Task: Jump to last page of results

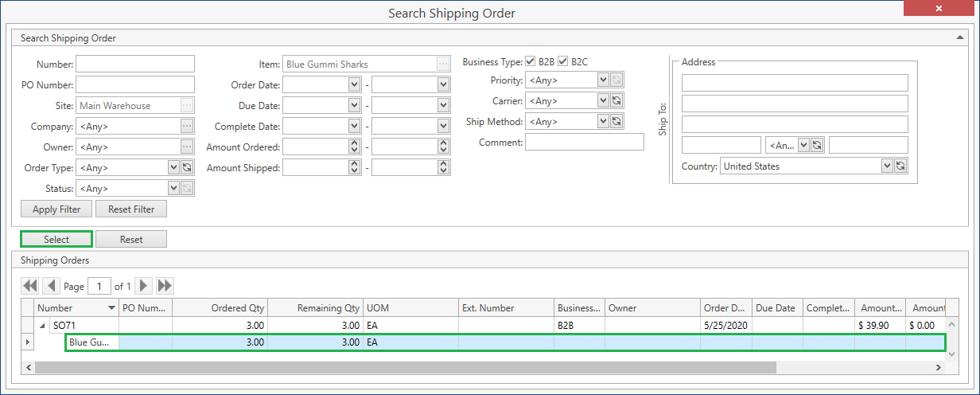Action: click(165, 286)
